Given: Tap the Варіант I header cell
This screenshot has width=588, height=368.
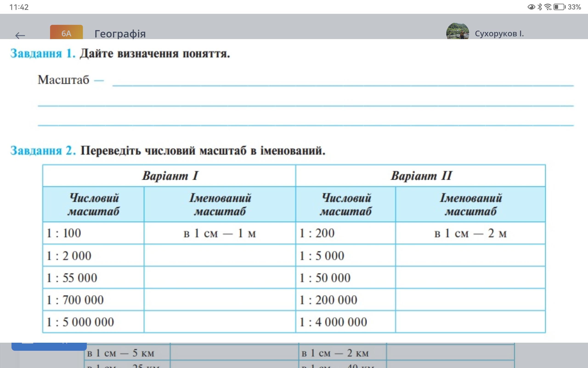Looking at the screenshot, I should point(169,176).
